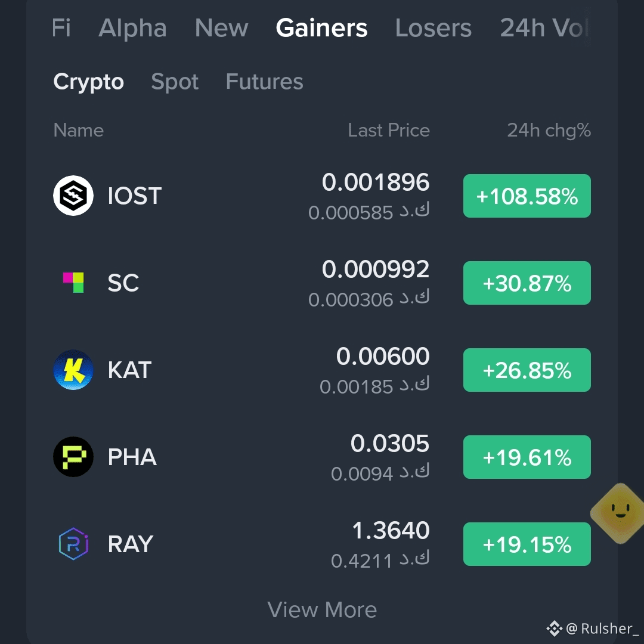The image size is (644, 644).
Task: Select the Spot sub-tab
Action: tap(175, 81)
